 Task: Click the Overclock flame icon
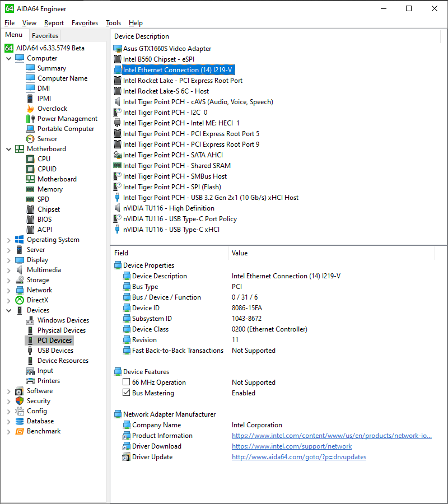tap(30, 109)
